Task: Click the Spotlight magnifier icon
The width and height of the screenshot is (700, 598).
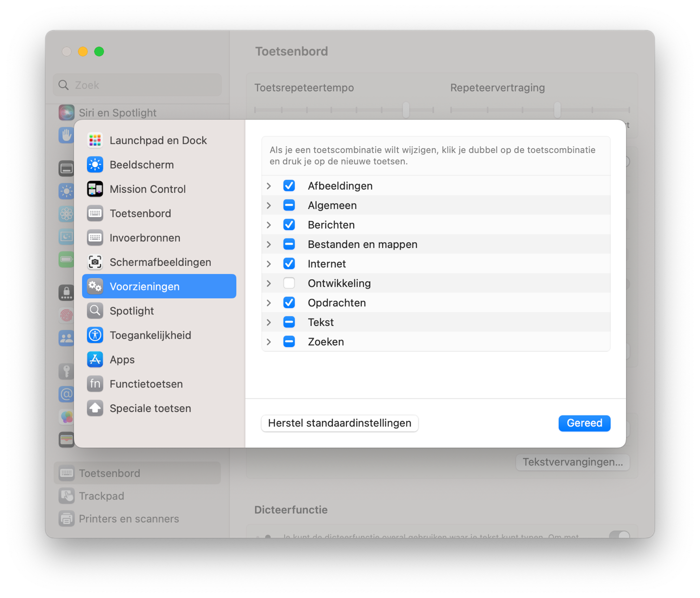Action: [x=95, y=310]
